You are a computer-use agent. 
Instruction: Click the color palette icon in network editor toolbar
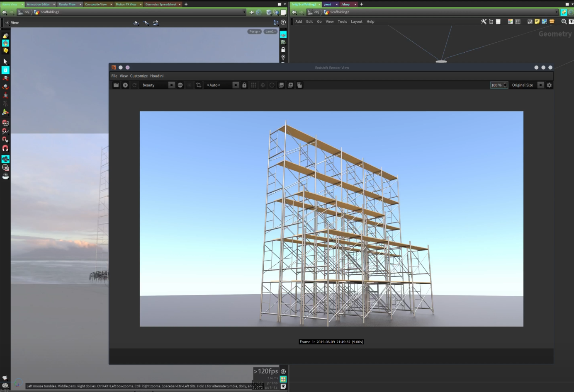pyautogui.click(x=510, y=22)
